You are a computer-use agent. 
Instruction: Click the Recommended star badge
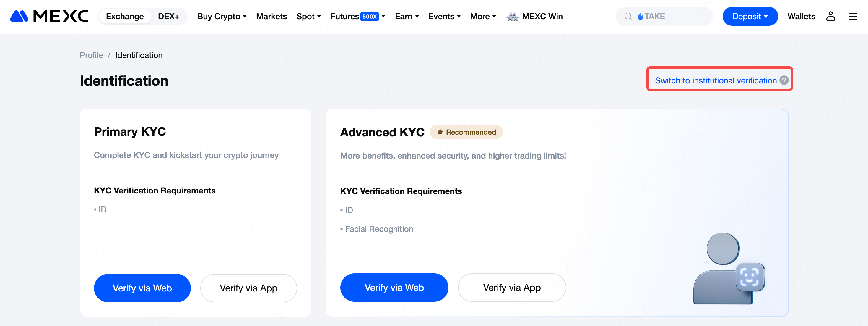(466, 132)
